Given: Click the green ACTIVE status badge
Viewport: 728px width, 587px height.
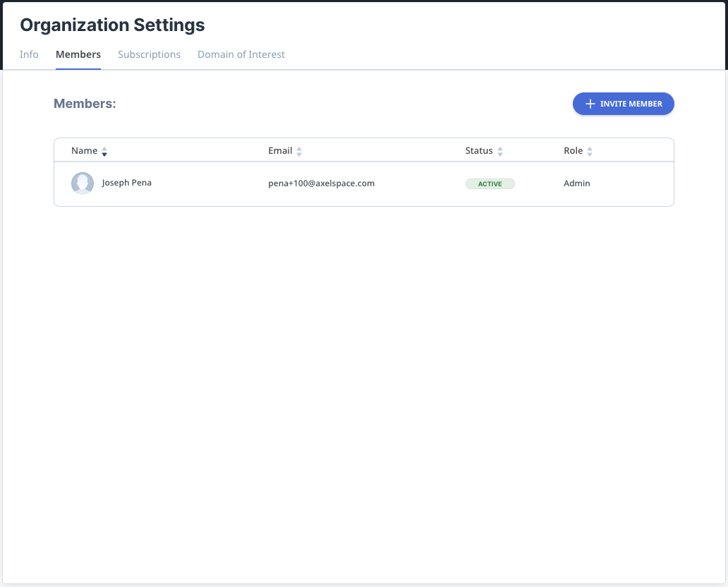Looking at the screenshot, I should tap(490, 183).
